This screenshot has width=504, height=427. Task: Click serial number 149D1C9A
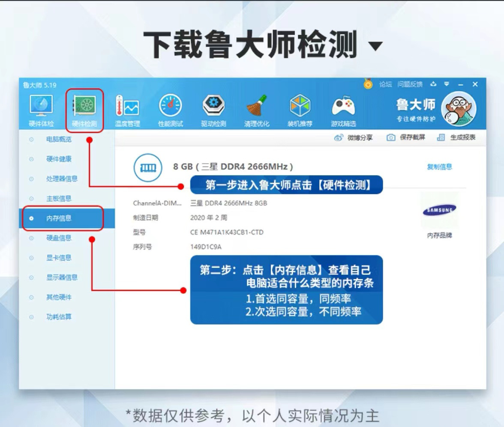pos(206,247)
